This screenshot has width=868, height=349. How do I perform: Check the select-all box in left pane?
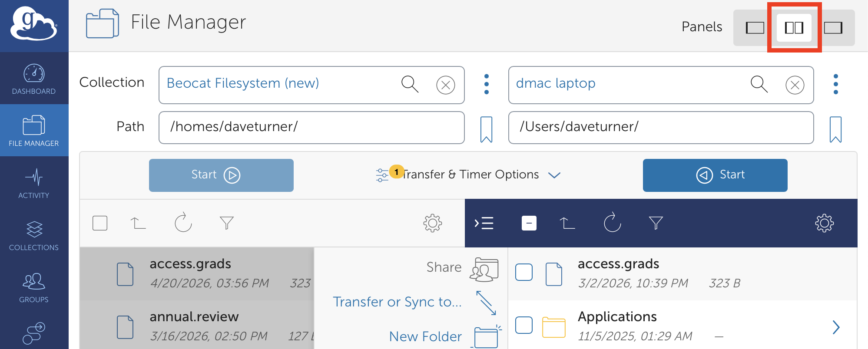100,223
